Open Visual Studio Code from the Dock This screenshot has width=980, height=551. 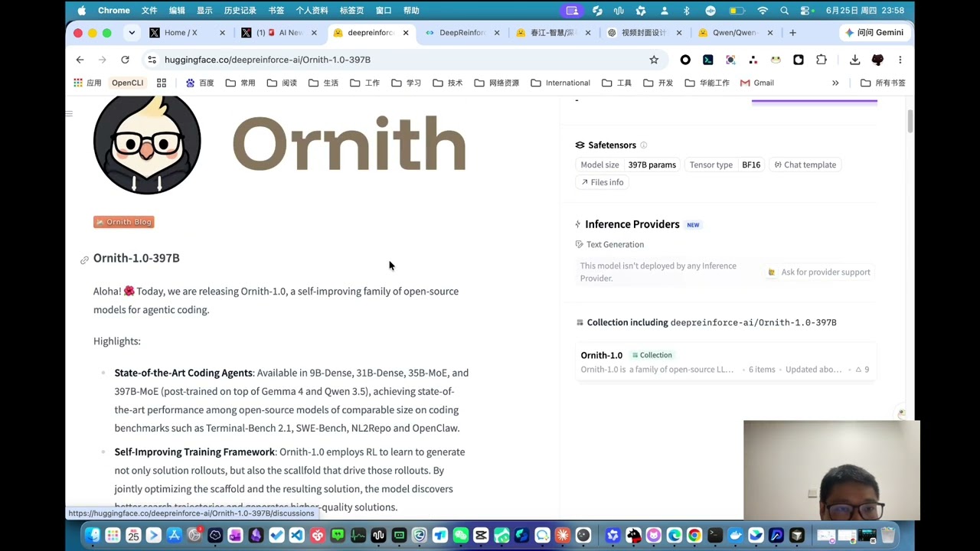[x=297, y=536]
